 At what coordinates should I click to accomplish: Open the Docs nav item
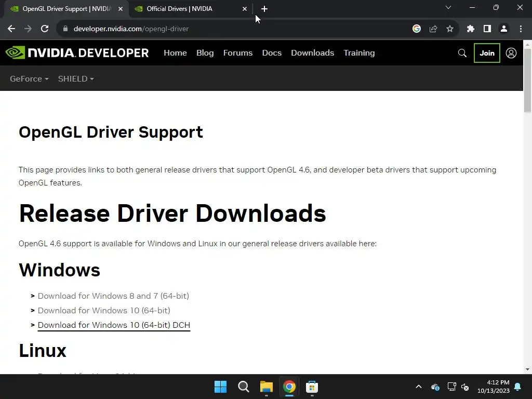point(272,53)
